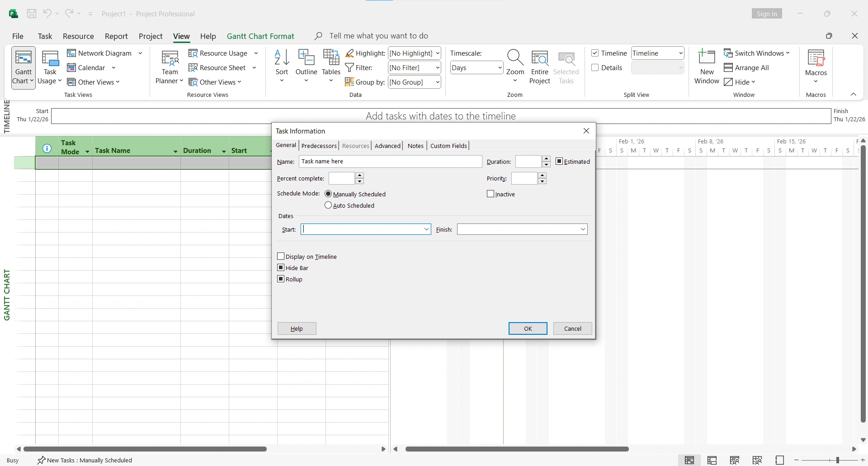Enable the Inactive checkbox
868x466 pixels.
[x=491, y=194]
